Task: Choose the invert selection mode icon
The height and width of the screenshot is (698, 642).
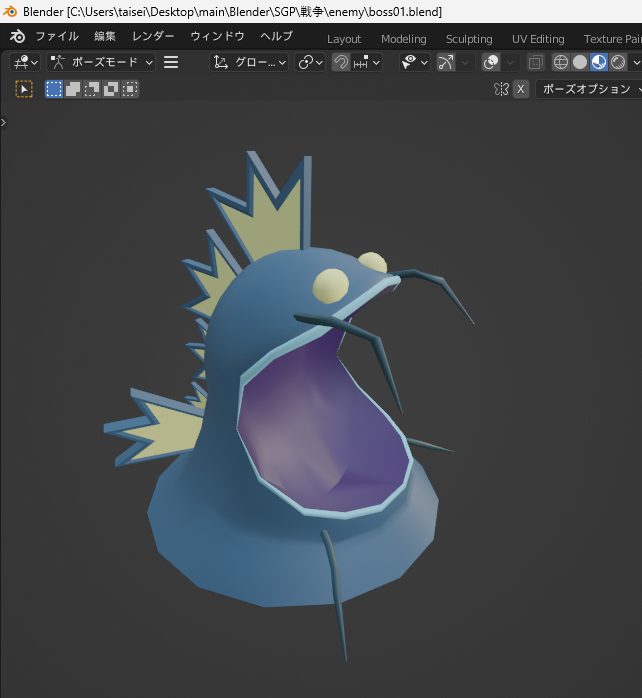Action: pos(111,89)
